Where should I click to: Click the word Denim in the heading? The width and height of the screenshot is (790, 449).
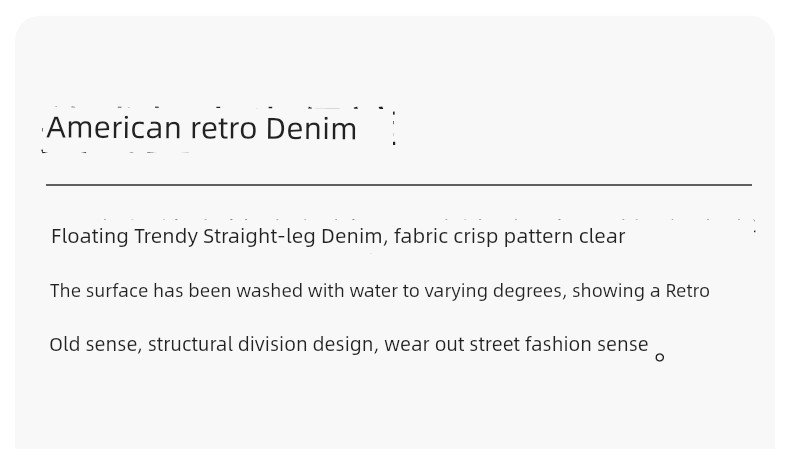(311, 128)
